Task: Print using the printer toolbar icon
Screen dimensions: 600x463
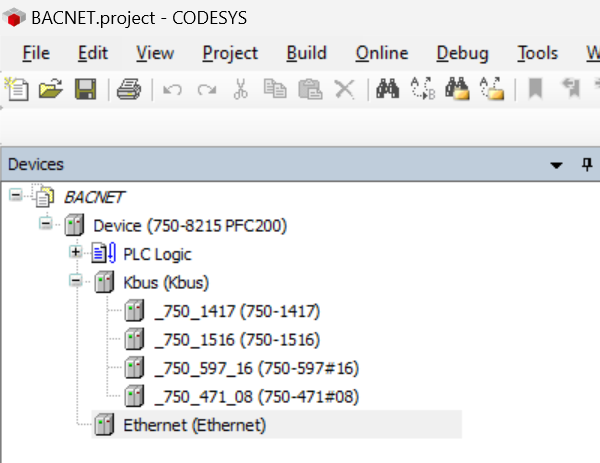Action: [x=129, y=90]
